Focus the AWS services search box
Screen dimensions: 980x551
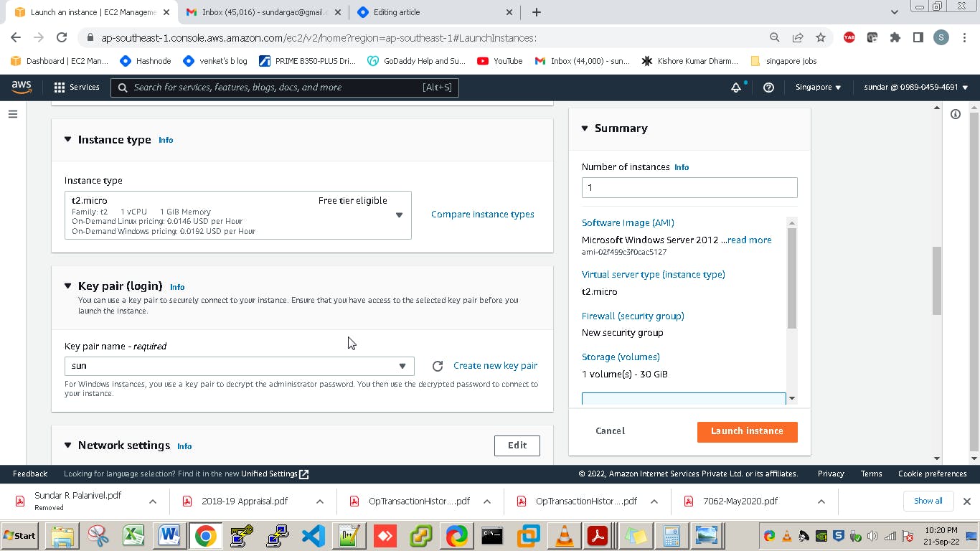click(x=285, y=88)
